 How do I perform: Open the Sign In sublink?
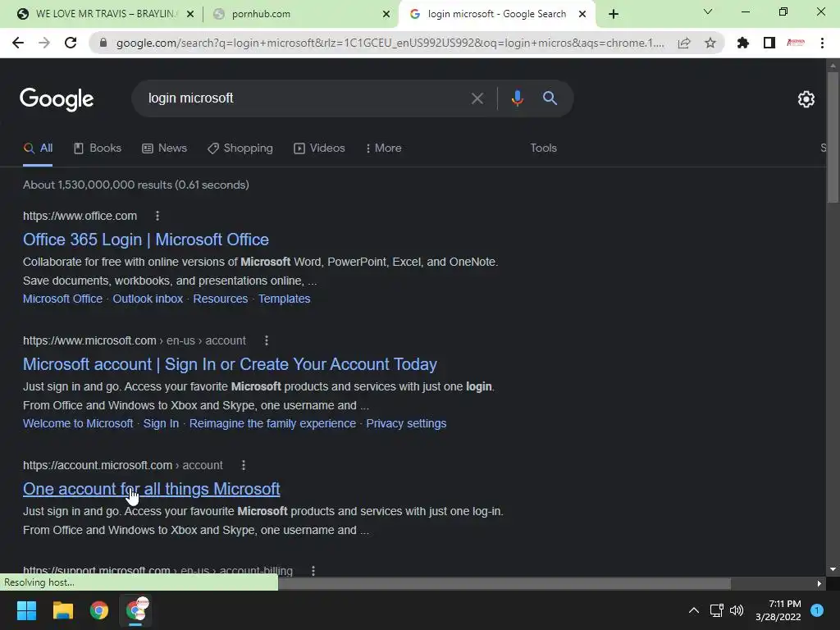(161, 424)
